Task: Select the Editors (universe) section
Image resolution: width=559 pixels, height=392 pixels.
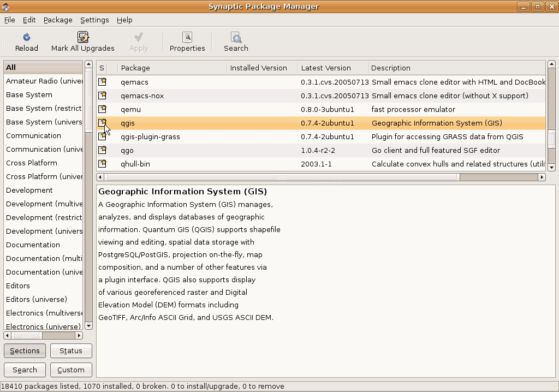Action: (x=43, y=299)
